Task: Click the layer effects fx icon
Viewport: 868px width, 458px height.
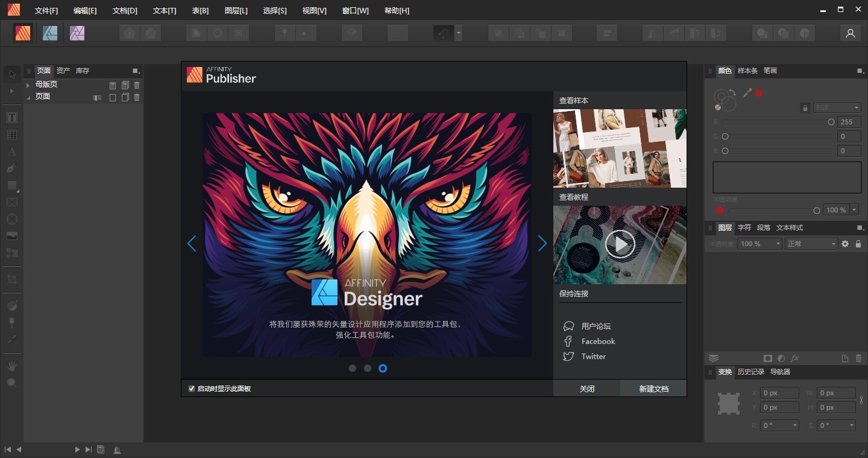Action: click(x=795, y=358)
